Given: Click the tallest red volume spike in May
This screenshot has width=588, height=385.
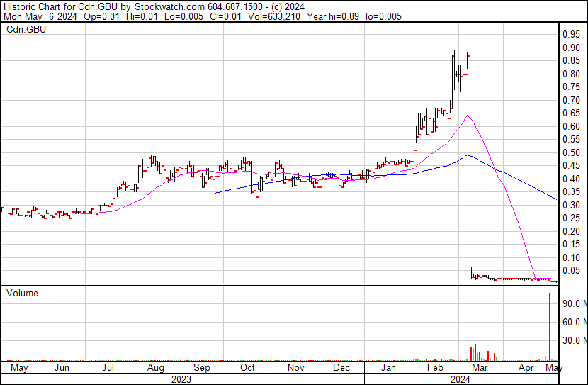Looking at the screenshot, I should click(550, 327).
